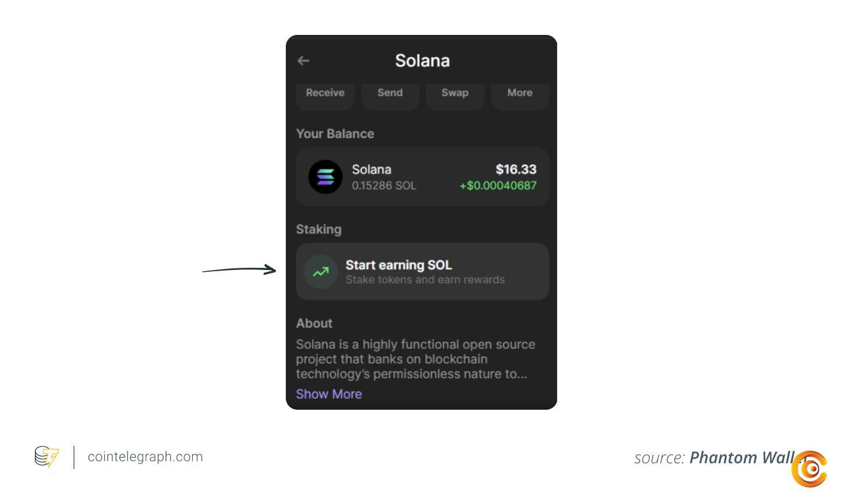Select the Solana balance row
This screenshot has width=844, height=504.
423,177
